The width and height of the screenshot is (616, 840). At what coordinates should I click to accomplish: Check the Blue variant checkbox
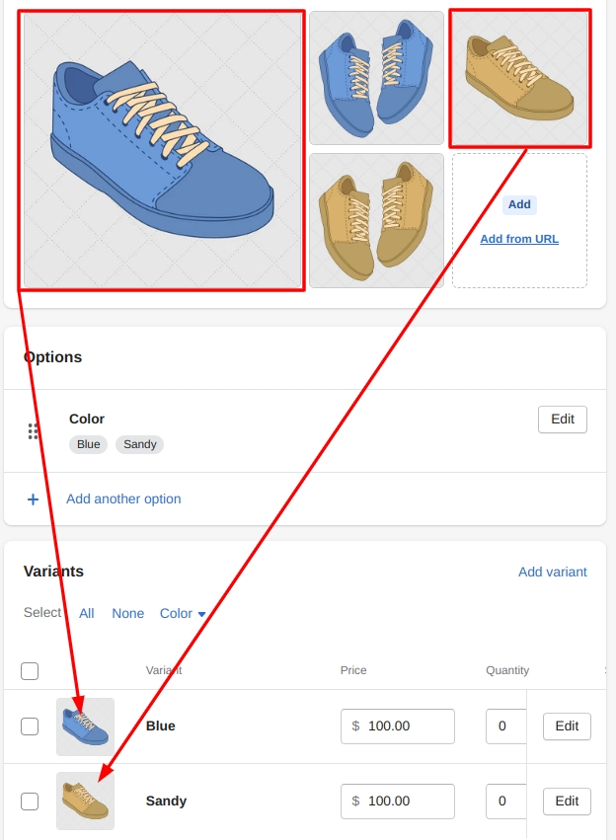[30, 726]
